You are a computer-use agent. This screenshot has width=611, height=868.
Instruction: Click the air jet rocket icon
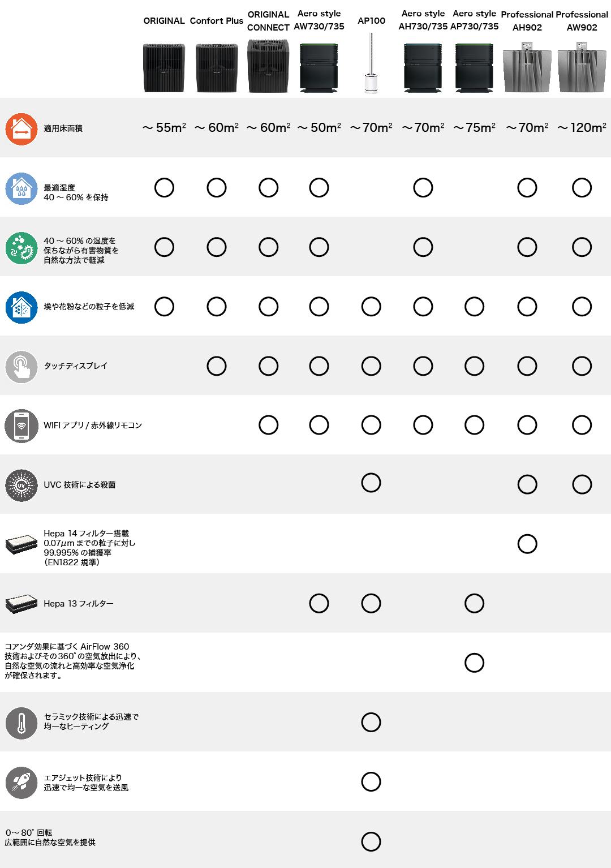coord(21,783)
